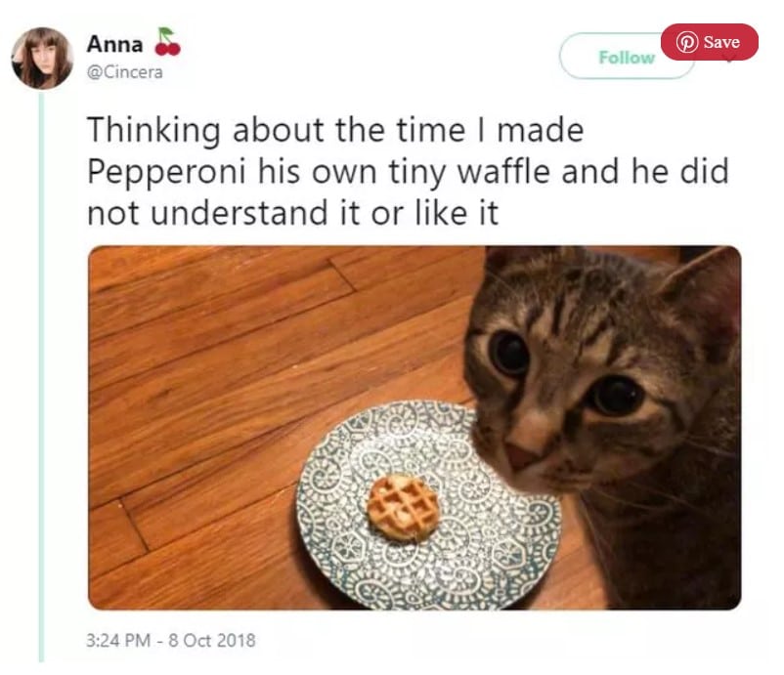This screenshot has height=675, width=784.
Task: Click the tweet text about the waffle
Action: [408, 171]
